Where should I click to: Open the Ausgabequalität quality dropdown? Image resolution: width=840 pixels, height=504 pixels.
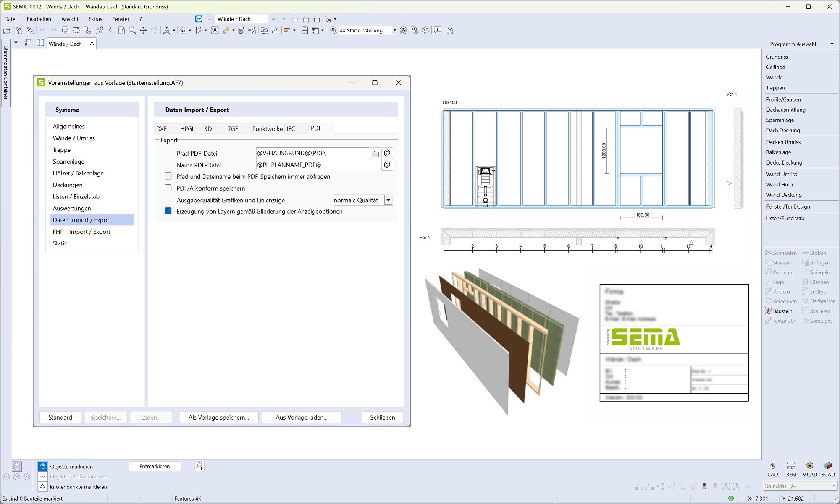[388, 200]
